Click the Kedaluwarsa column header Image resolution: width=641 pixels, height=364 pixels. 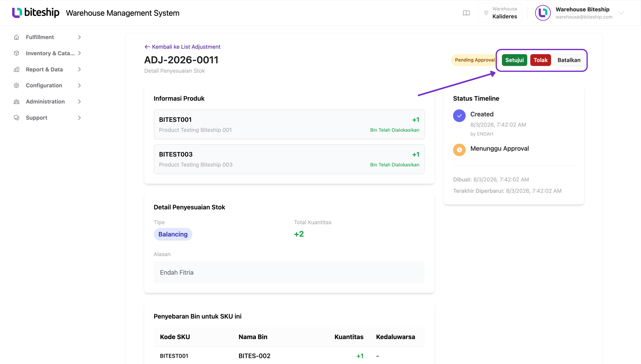click(x=396, y=337)
